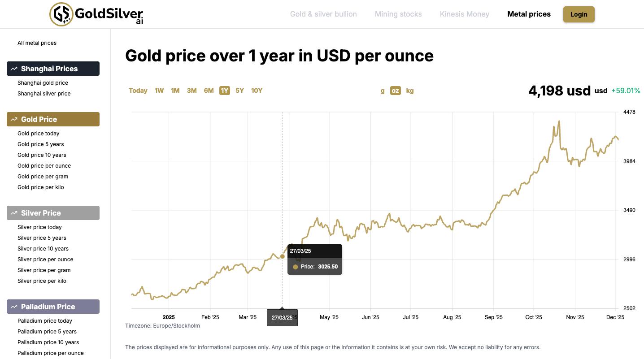Open the All metal prices link
644x359 pixels.
(x=37, y=43)
